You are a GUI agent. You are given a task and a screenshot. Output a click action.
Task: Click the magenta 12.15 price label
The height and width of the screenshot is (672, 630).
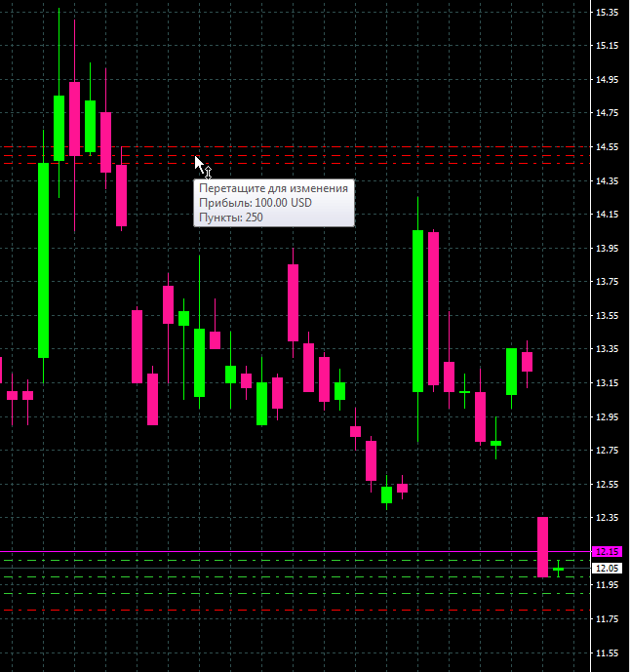(x=607, y=552)
